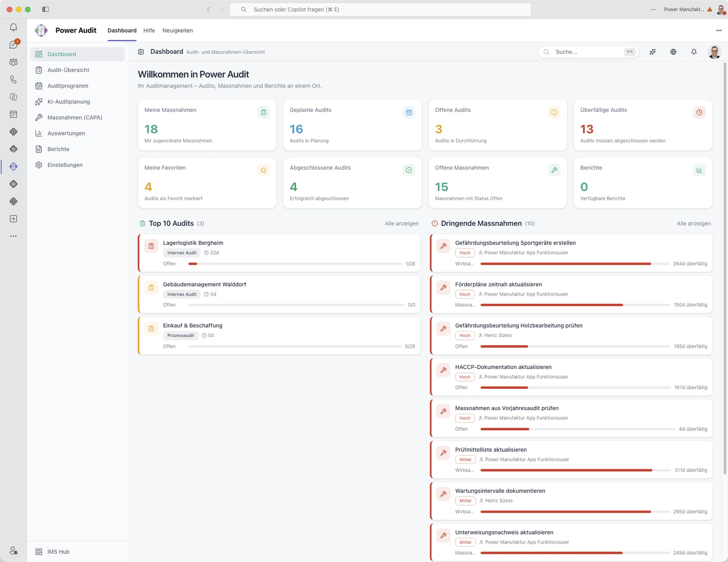Click progress bar of Lagerlogistik Bergheim audit

[295, 264]
